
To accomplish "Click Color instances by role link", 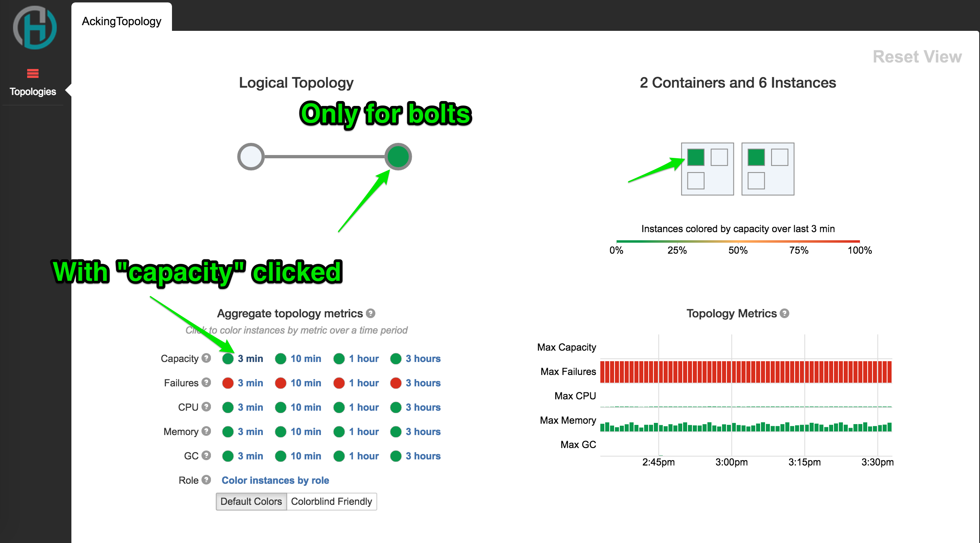I will coord(275,481).
